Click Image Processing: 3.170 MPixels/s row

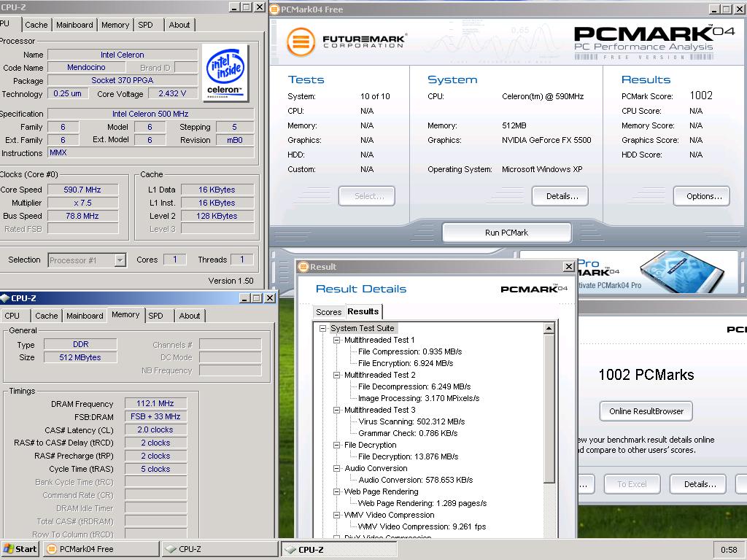pos(418,398)
